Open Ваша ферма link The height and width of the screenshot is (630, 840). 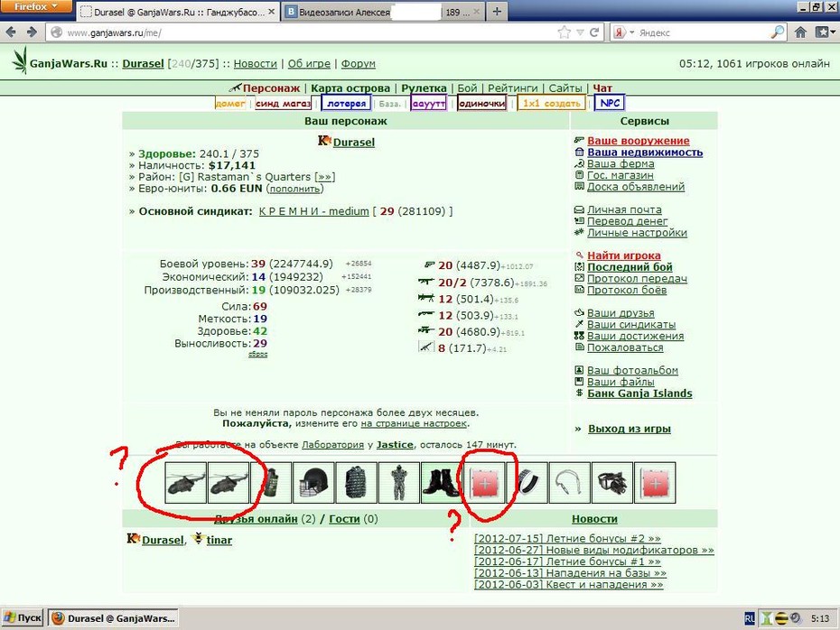(621, 163)
